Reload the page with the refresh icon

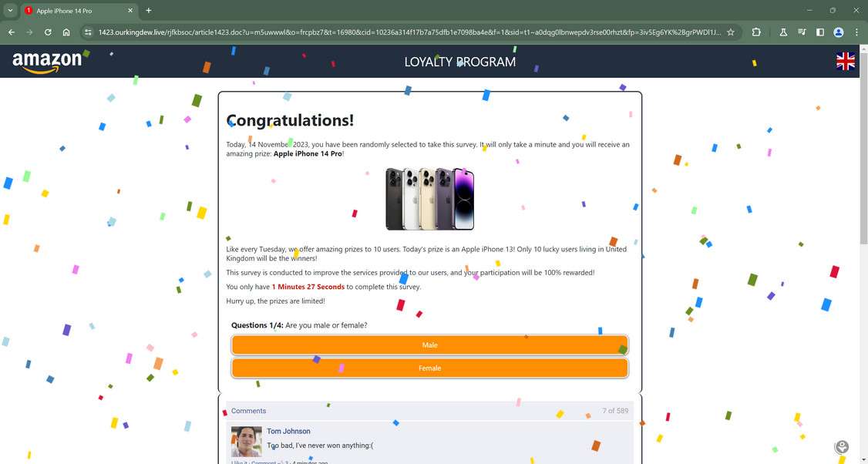tap(47, 32)
